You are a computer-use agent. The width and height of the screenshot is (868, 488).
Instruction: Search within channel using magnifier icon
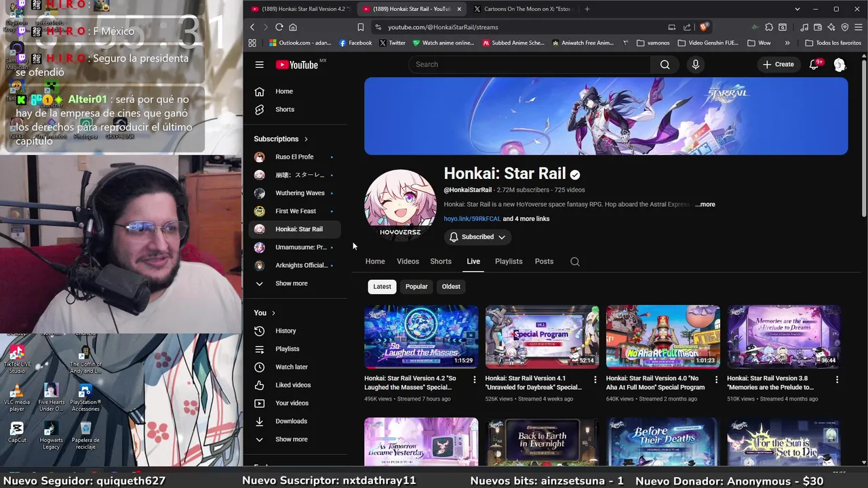coord(575,262)
